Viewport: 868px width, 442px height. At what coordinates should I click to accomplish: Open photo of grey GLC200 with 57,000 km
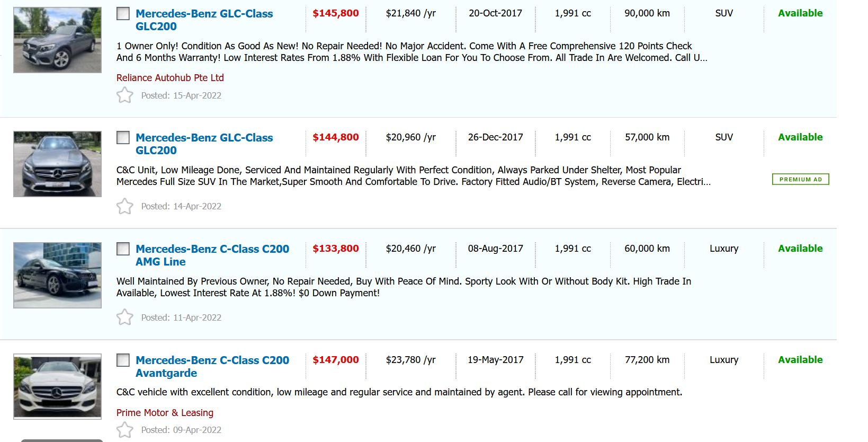point(57,164)
